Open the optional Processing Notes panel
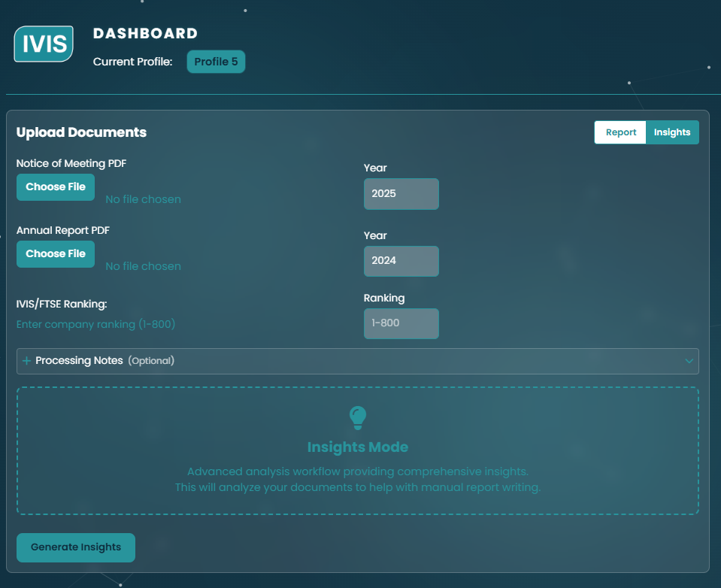Image resolution: width=721 pixels, height=588 pixels. (357, 361)
